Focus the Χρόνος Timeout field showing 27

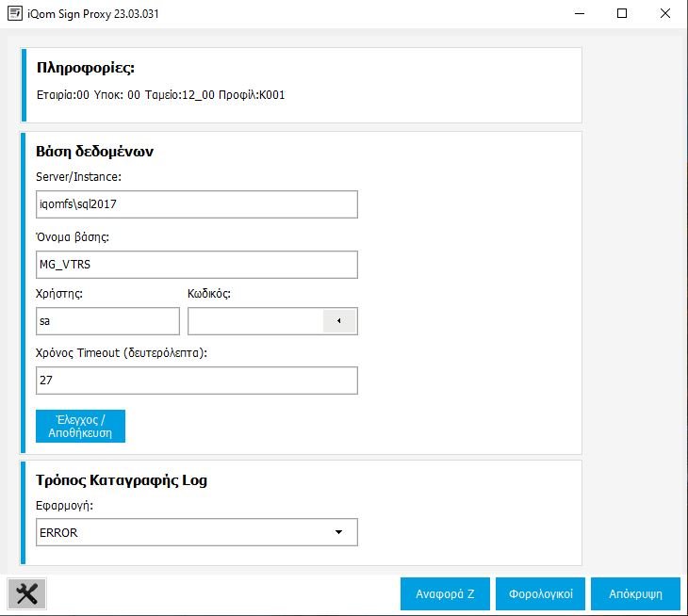[x=197, y=381]
